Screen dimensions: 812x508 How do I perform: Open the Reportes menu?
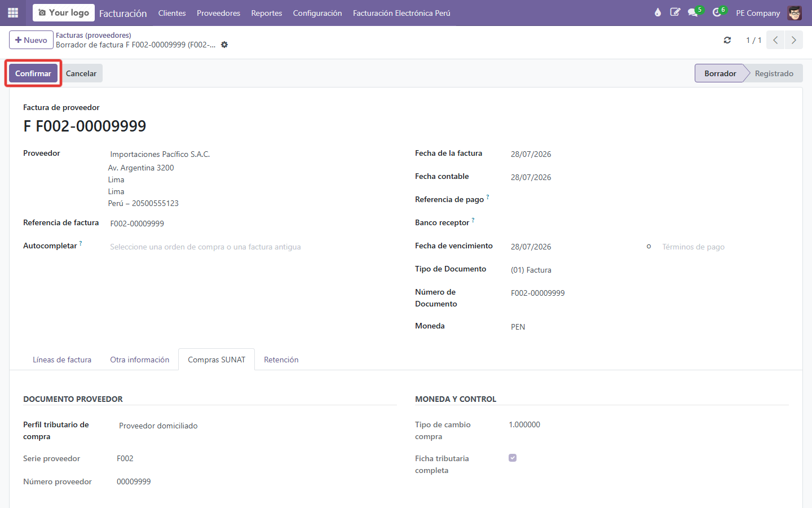(267, 13)
